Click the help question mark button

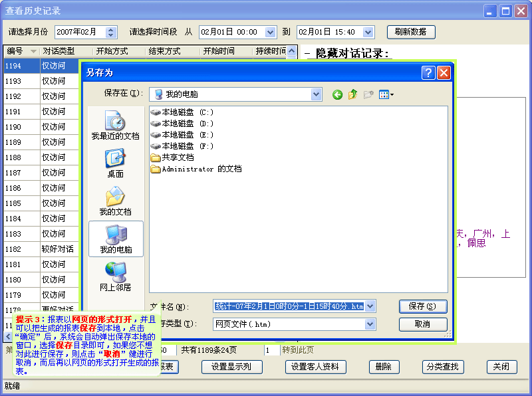pyautogui.click(x=428, y=73)
